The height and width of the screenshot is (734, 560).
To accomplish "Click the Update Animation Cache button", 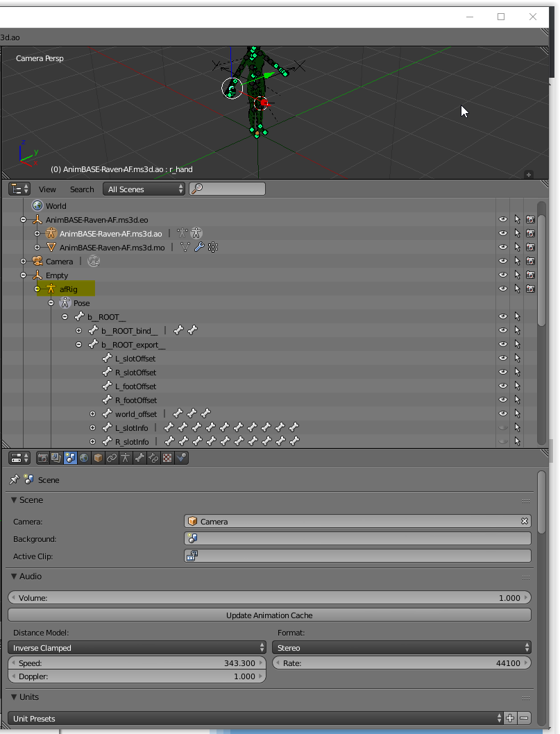I will tap(269, 615).
